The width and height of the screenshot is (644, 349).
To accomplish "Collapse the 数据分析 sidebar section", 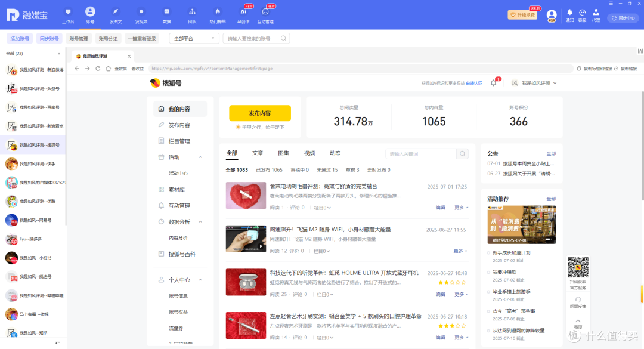I will tap(200, 222).
